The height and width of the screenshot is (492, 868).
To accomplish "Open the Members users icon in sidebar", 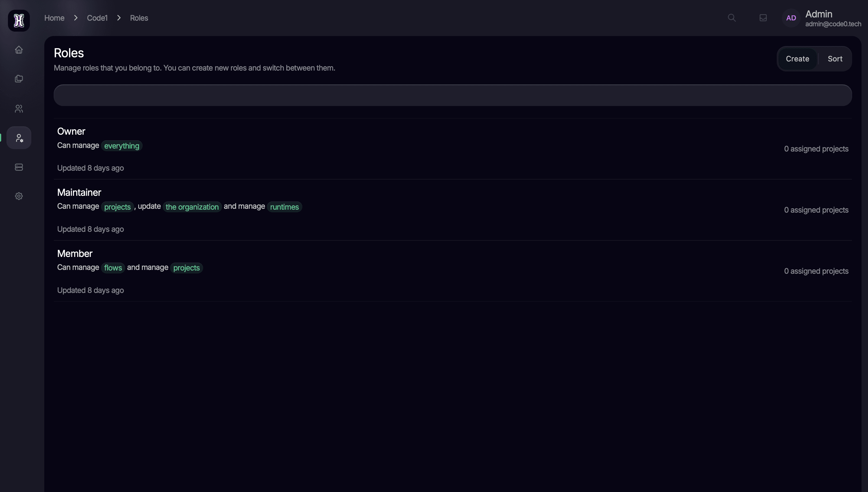I will click(19, 109).
